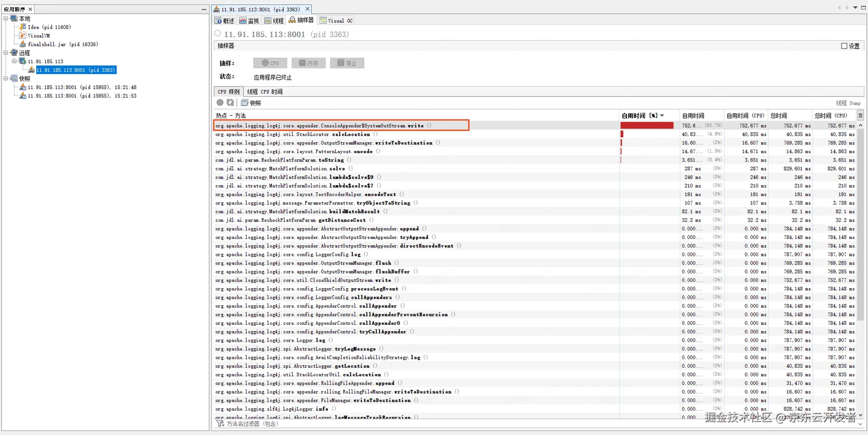Sort by 总时间 (CPU) column header
The height and width of the screenshot is (435, 868).
pos(834,115)
